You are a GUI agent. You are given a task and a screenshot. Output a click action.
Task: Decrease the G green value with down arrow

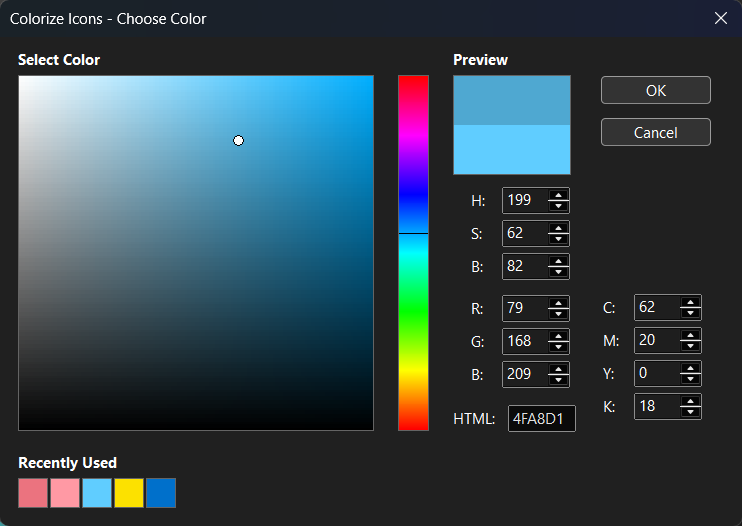(x=558, y=347)
